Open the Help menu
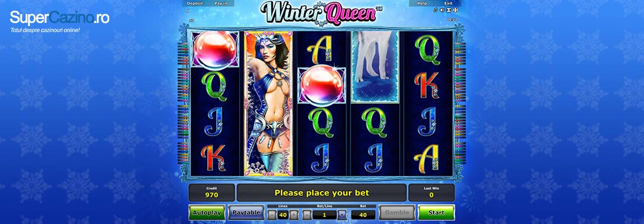644x224 pixels. click(x=422, y=3)
